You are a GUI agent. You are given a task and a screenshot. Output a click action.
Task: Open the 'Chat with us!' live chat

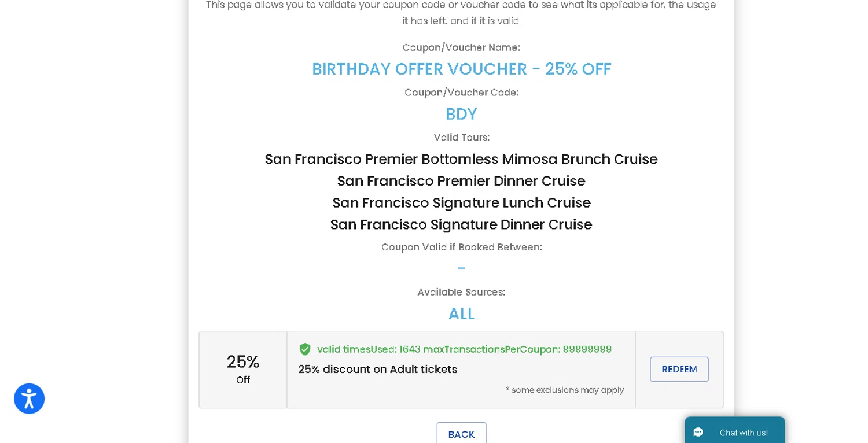pos(743,433)
